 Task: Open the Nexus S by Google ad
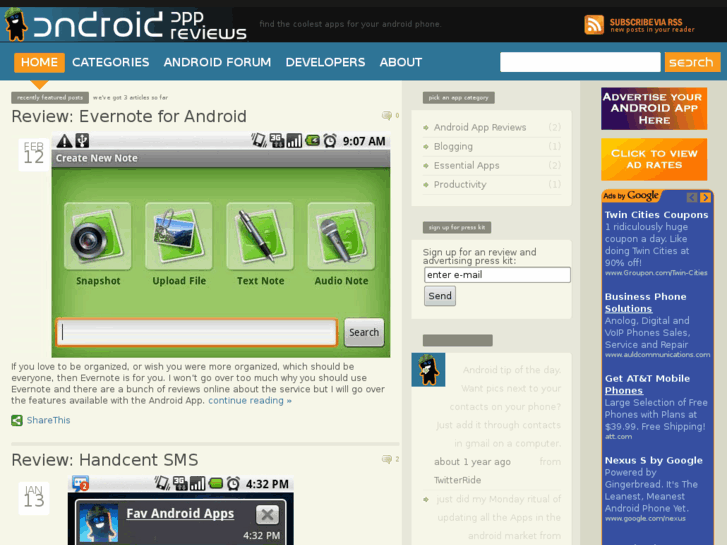coord(653,460)
